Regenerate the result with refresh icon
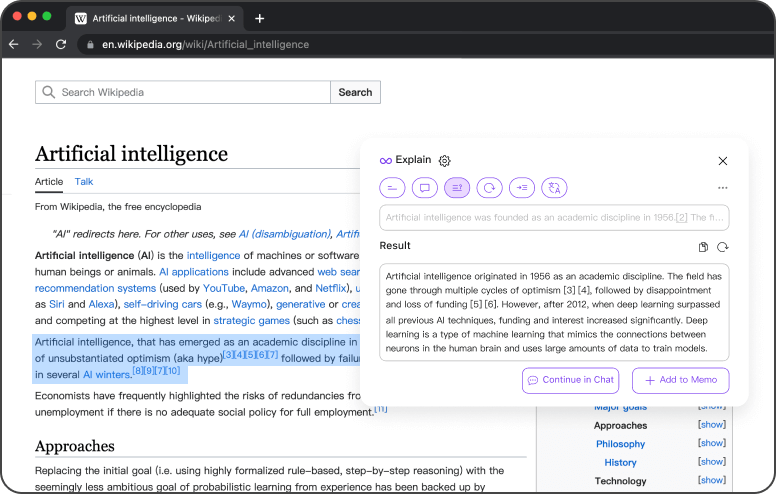 pos(722,247)
